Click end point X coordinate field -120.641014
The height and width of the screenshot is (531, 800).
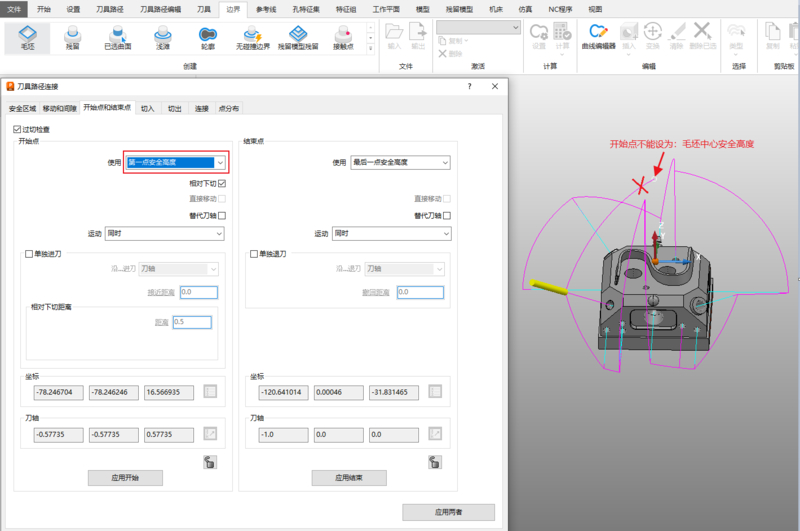[284, 392]
